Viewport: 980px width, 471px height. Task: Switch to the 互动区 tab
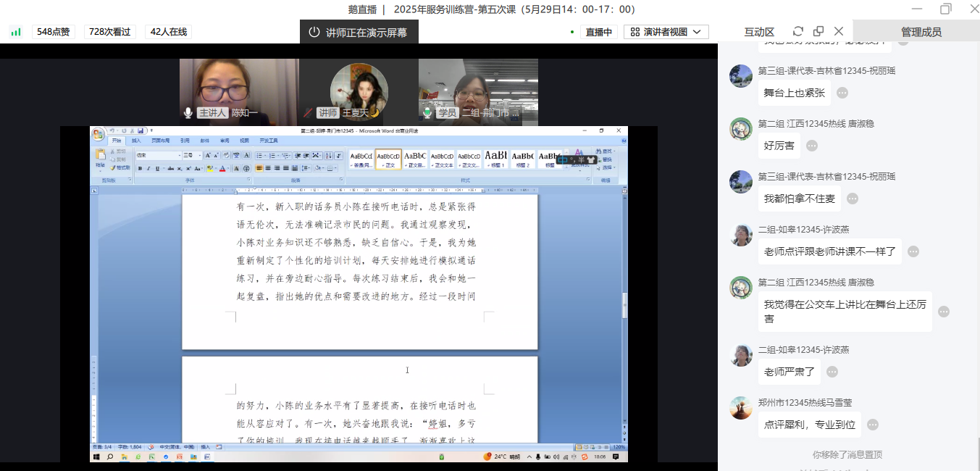[759, 32]
